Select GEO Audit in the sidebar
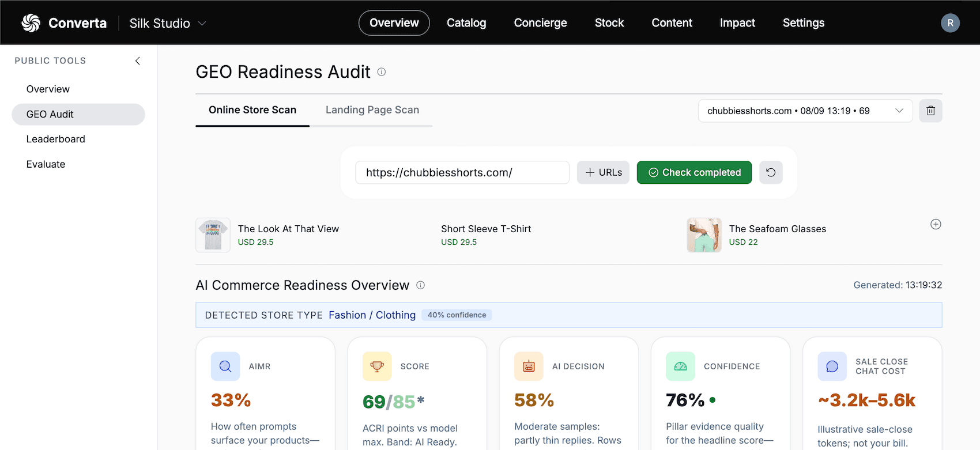980x450 pixels. pos(78,114)
